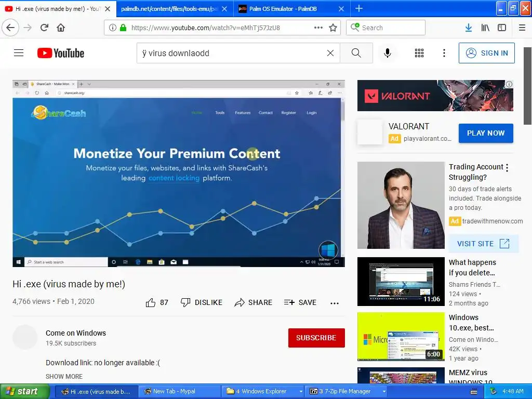Open YouTube settings three-dot menu
Image resolution: width=532 pixels, height=399 pixels.
pyautogui.click(x=444, y=53)
